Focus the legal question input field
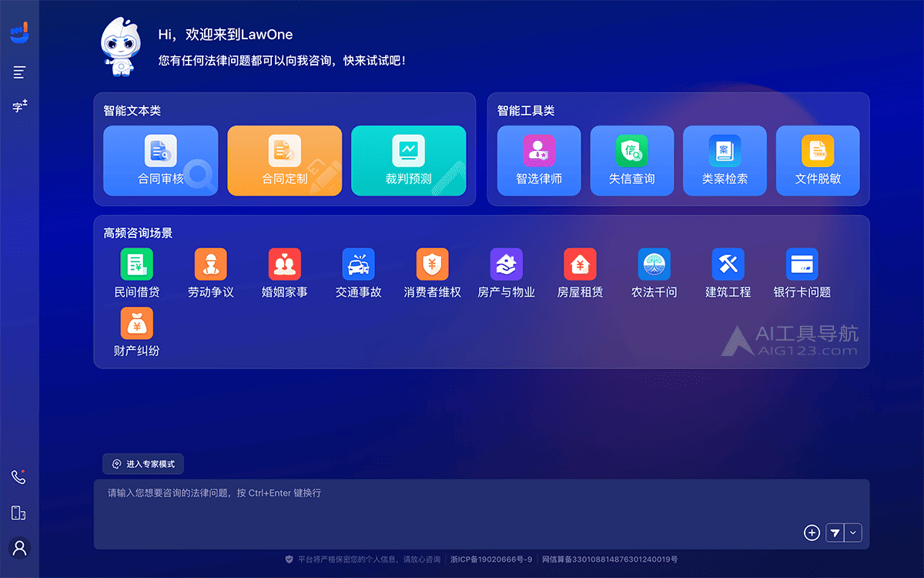 [x=481, y=514]
